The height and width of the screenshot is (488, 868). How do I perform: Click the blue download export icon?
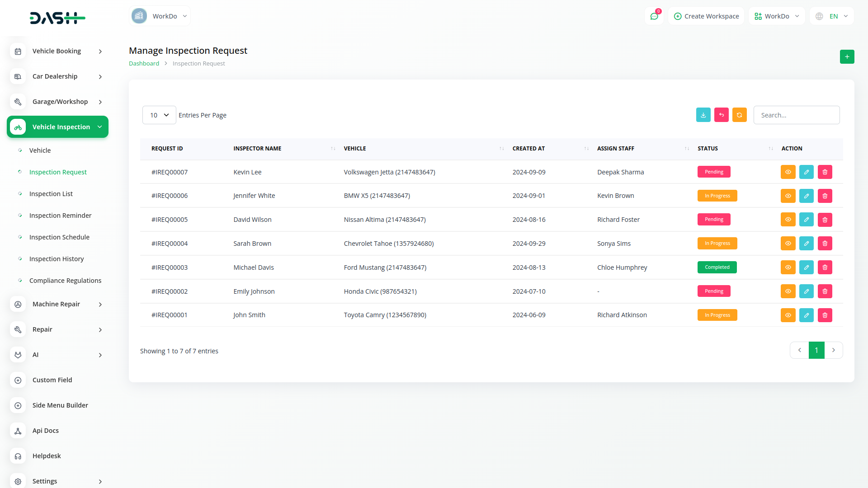tap(703, 115)
